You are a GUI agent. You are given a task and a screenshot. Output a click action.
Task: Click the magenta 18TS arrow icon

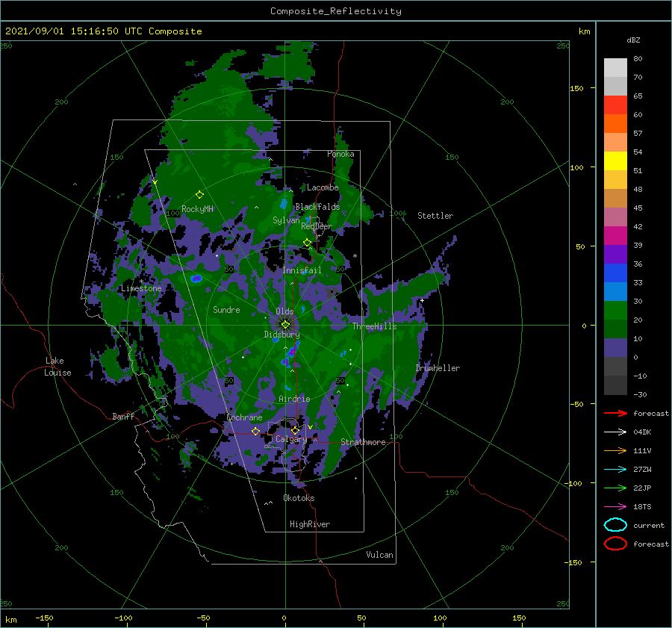(615, 507)
